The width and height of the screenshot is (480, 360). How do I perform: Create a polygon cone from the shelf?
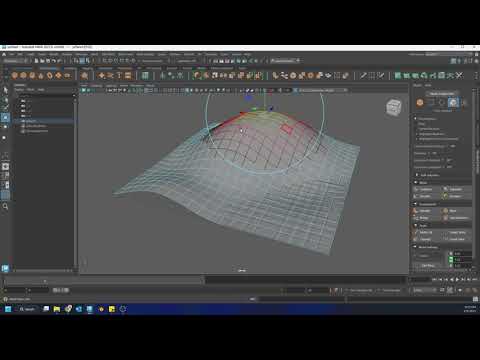point(41,76)
